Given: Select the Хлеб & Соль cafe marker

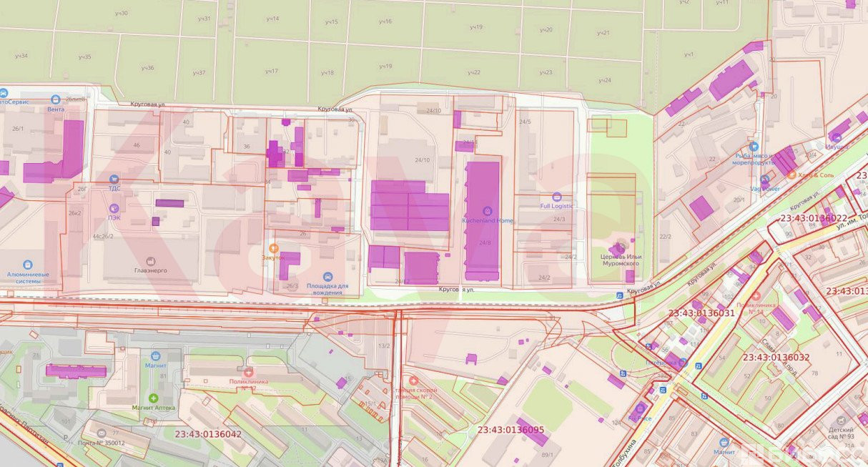Looking at the screenshot, I should click(791, 174).
